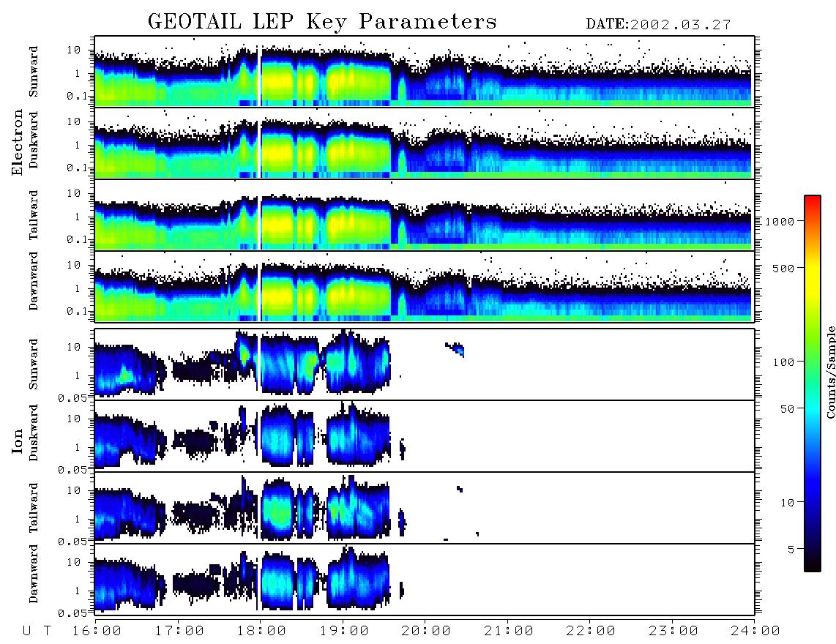
Task: Select the 100 colorbar tick label
Action: (x=784, y=362)
